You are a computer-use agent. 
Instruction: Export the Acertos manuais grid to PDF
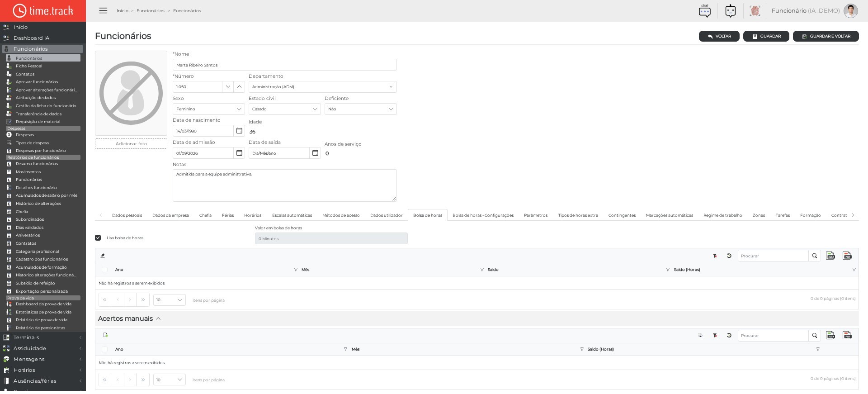pos(847,335)
